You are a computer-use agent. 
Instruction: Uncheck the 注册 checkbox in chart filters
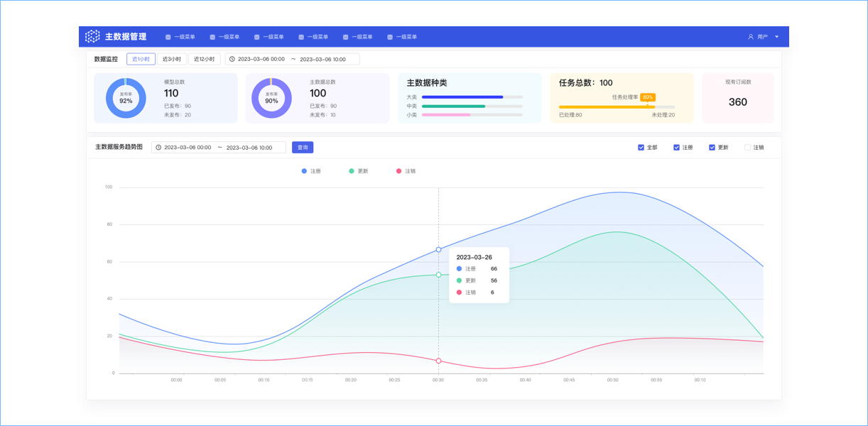[x=676, y=148]
